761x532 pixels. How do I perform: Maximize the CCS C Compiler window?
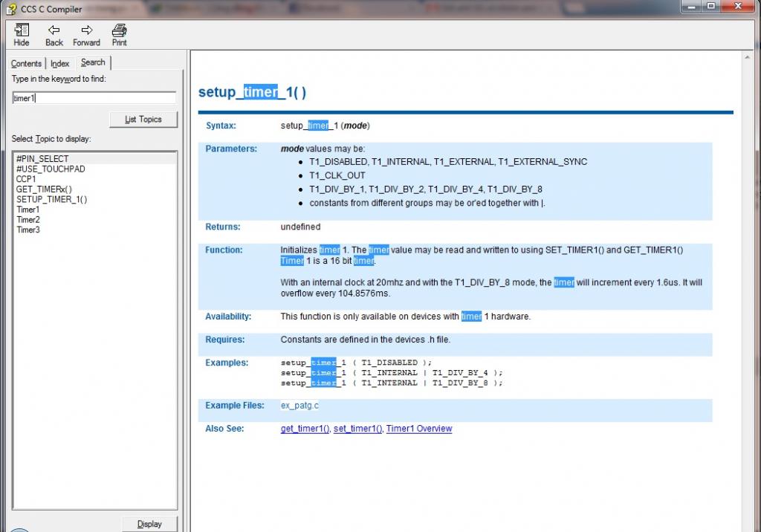point(711,6)
